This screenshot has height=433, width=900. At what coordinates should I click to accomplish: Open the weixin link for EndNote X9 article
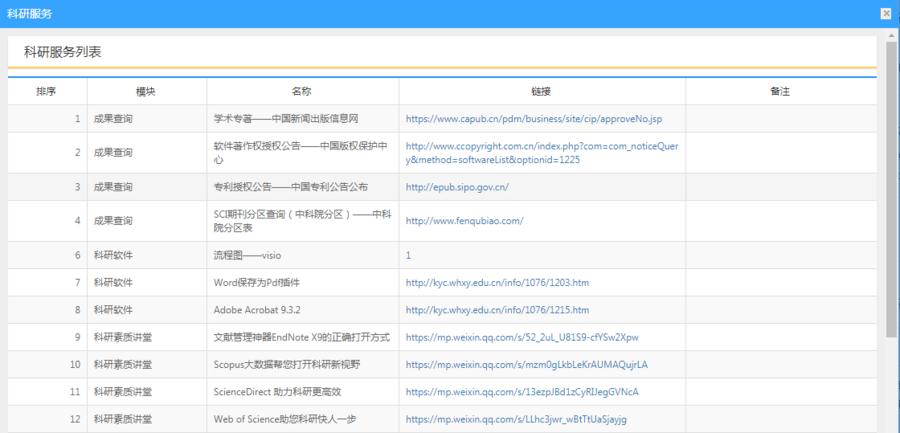[521, 337]
